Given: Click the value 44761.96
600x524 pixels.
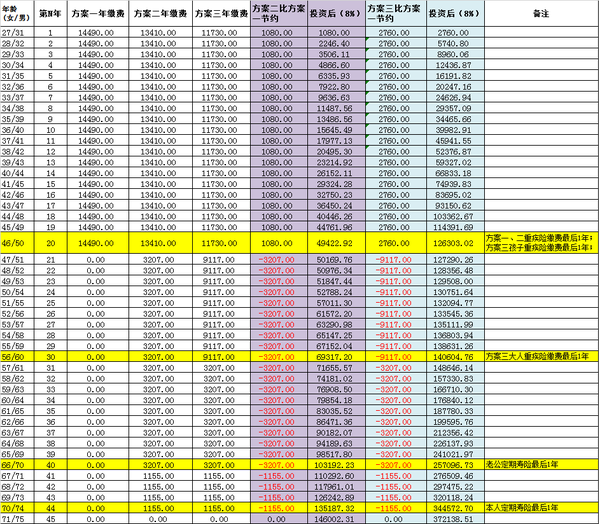Looking at the screenshot, I should click(x=336, y=227).
